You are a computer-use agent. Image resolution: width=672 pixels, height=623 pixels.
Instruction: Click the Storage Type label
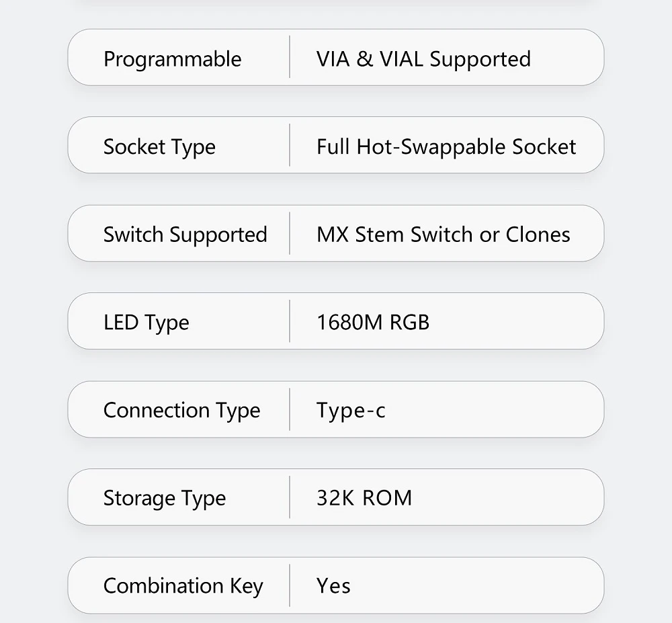[x=164, y=499]
